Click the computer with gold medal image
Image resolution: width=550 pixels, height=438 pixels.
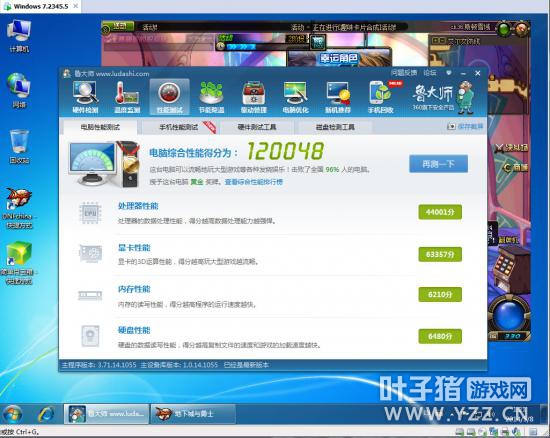pyautogui.click(x=104, y=164)
